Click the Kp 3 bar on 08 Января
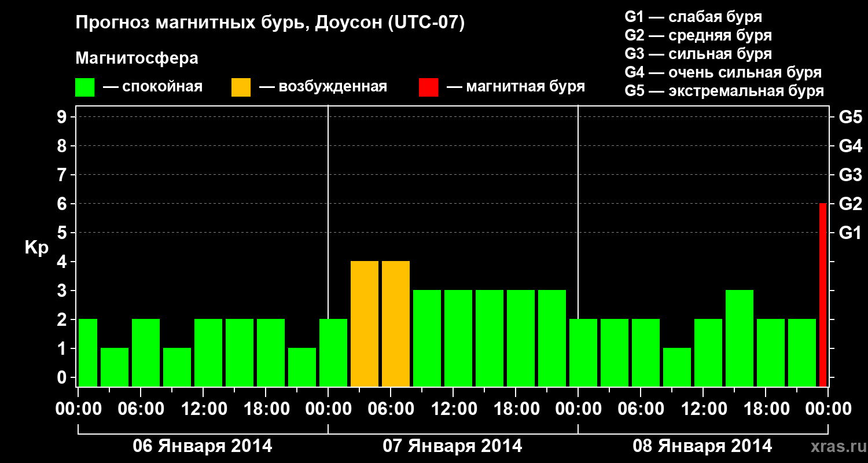 (740, 339)
